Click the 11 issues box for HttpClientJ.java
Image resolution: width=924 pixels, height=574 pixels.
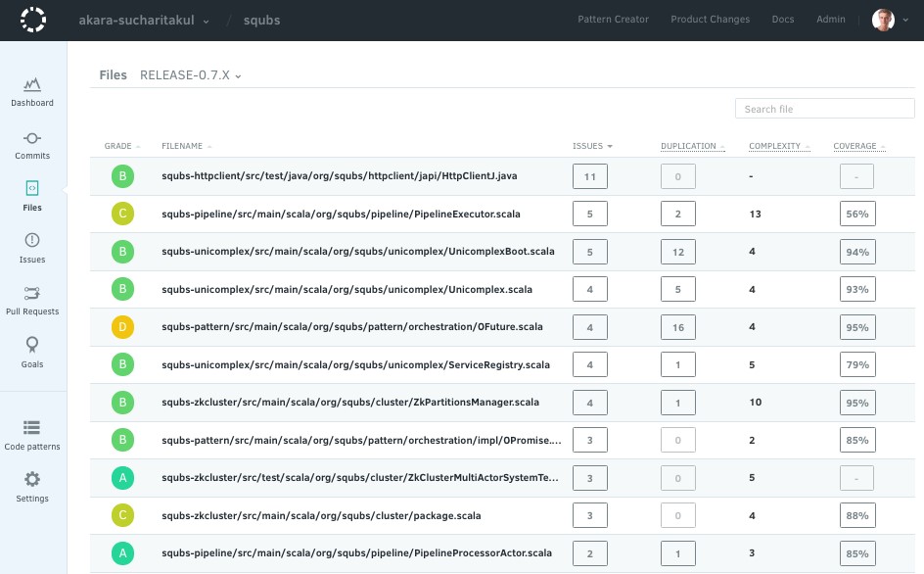tap(589, 176)
